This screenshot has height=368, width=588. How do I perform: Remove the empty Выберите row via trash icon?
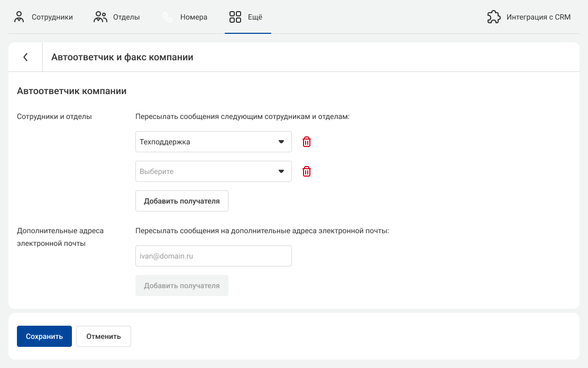[306, 171]
